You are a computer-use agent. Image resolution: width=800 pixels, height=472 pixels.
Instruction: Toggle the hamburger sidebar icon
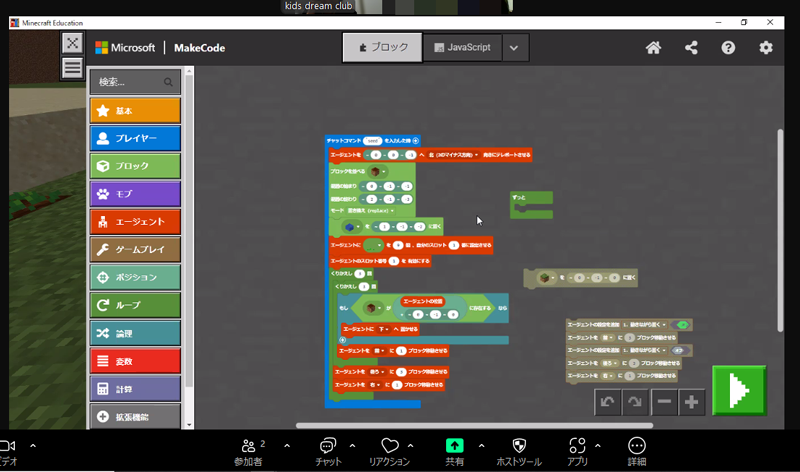click(x=72, y=67)
